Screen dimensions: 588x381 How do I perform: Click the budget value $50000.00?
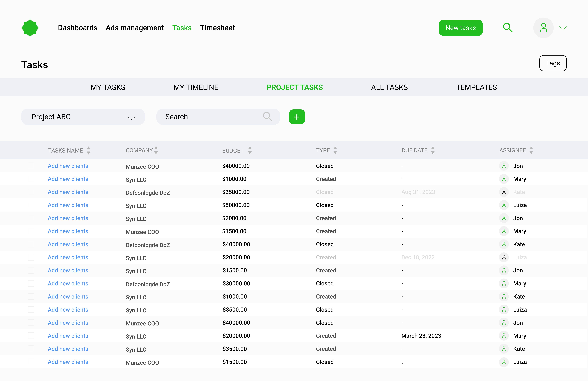pos(236,205)
